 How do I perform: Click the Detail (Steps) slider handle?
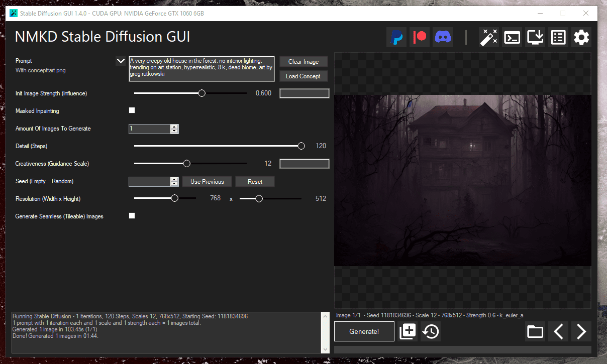click(x=301, y=146)
